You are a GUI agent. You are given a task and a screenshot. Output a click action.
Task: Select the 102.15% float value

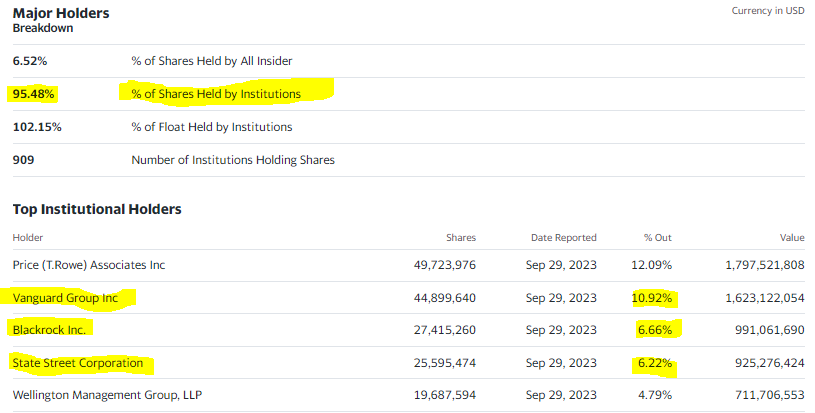click(37, 127)
